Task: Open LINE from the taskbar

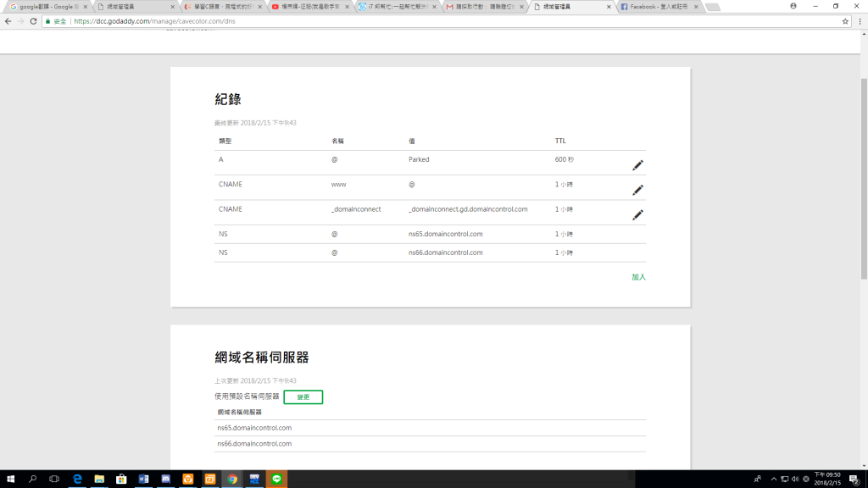Action: tap(276, 480)
